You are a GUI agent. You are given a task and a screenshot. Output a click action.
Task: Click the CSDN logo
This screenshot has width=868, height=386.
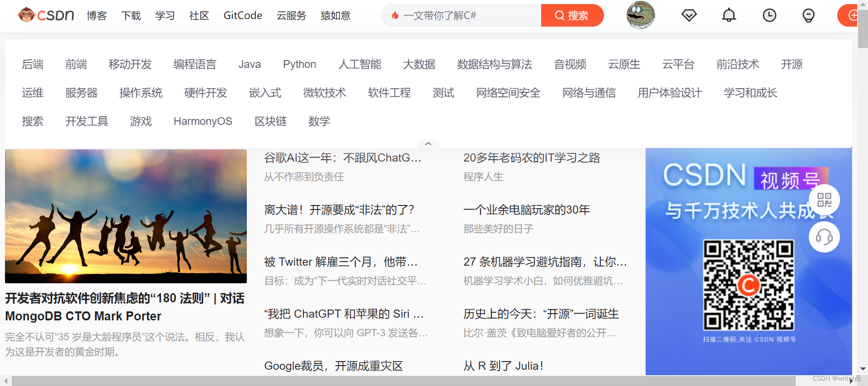pos(46,15)
